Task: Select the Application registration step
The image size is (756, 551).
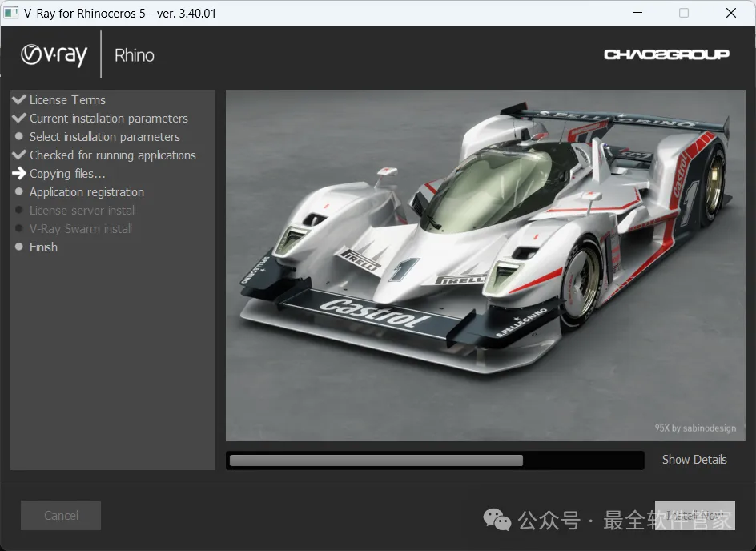Action: (x=86, y=192)
